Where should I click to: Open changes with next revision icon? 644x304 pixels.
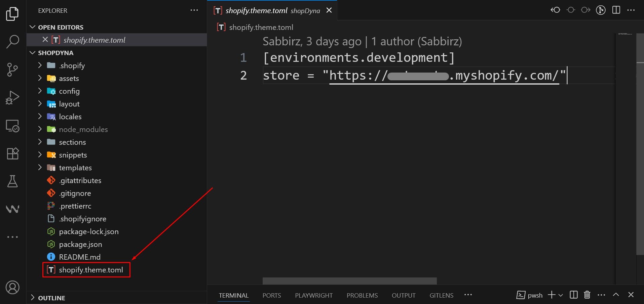pos(585,10)
